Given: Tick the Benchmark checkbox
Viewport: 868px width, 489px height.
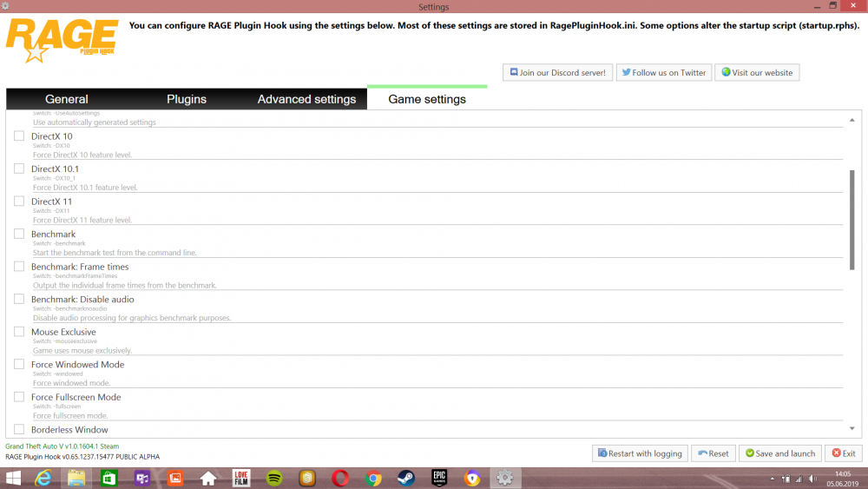Looking at the screenshot, I should click(x=19, y=234).
